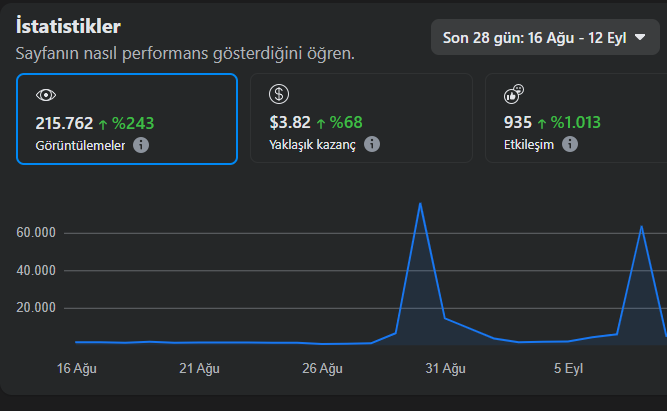Click the eye icon in Görüntülemeler card
667x411 pixels.
[x=46, y=95]
